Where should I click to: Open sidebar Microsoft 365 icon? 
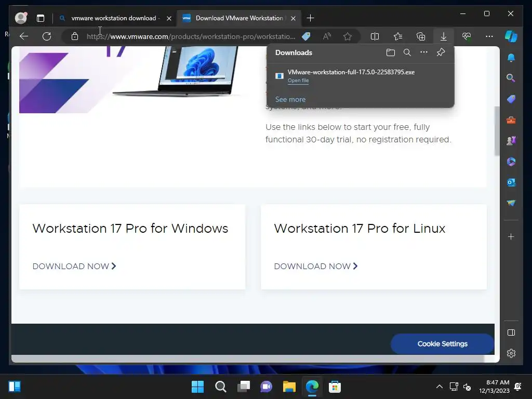click(511, 162)
